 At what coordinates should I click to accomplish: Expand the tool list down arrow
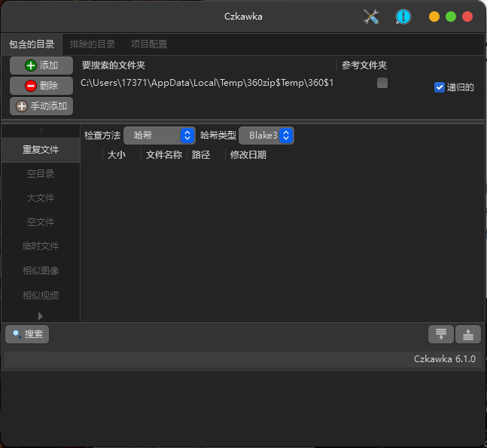[41, 315]
